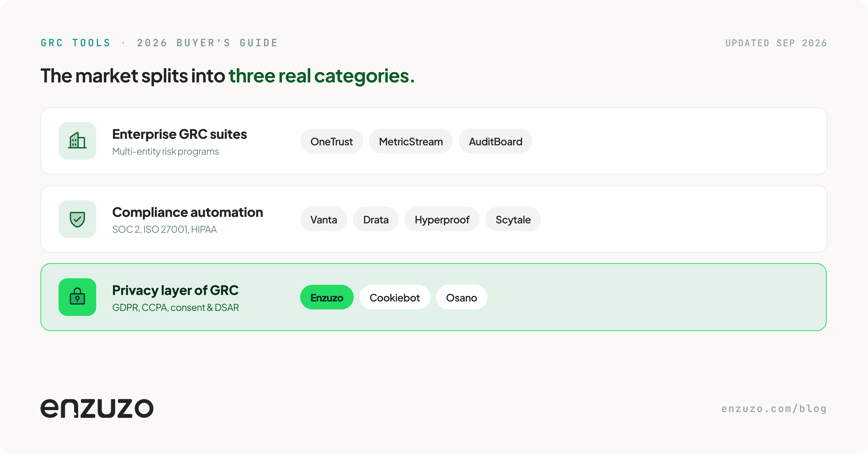Click the green Privacy layer lock icon
The image size is (868, 454).
tap(77, 297)
